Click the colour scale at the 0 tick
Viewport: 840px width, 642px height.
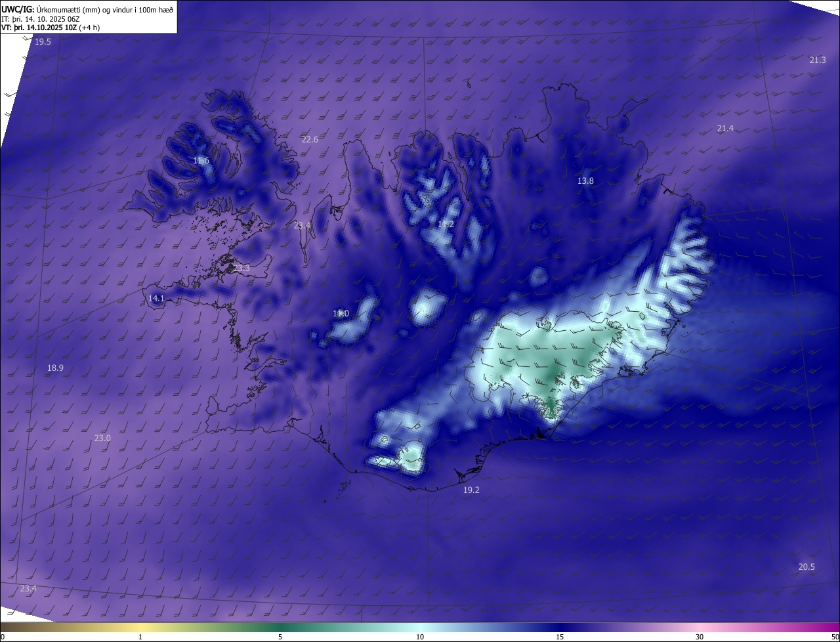2,637
